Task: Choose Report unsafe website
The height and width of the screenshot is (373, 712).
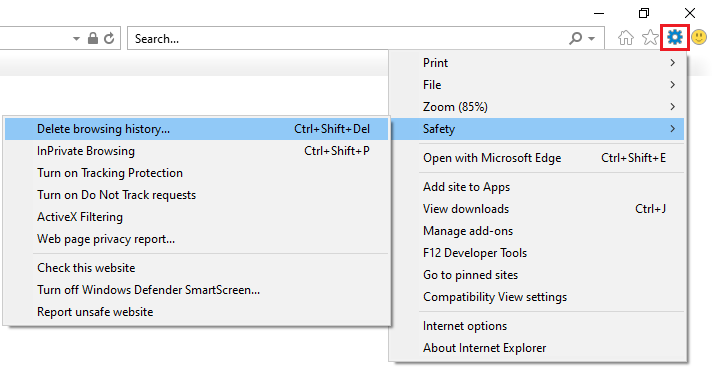Action: (197, 312)
